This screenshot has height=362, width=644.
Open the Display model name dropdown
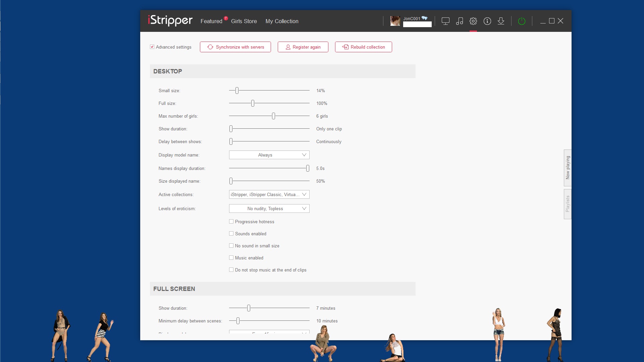[269, 155]
